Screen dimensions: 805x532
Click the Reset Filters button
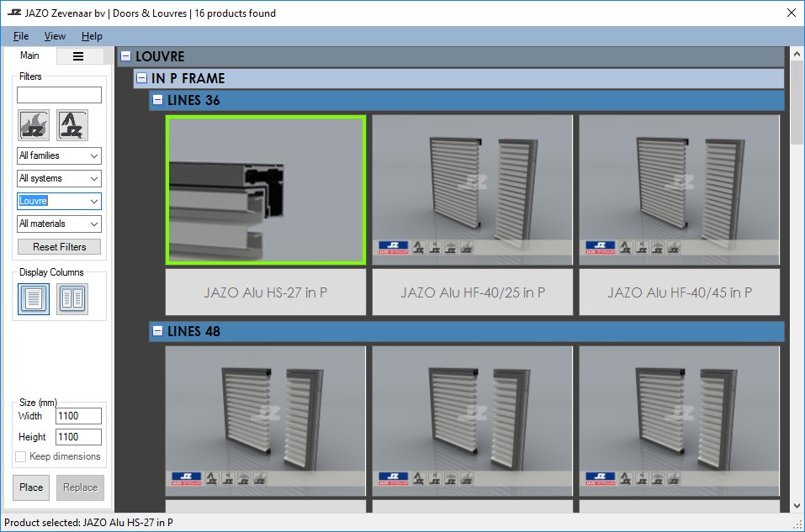59,247
